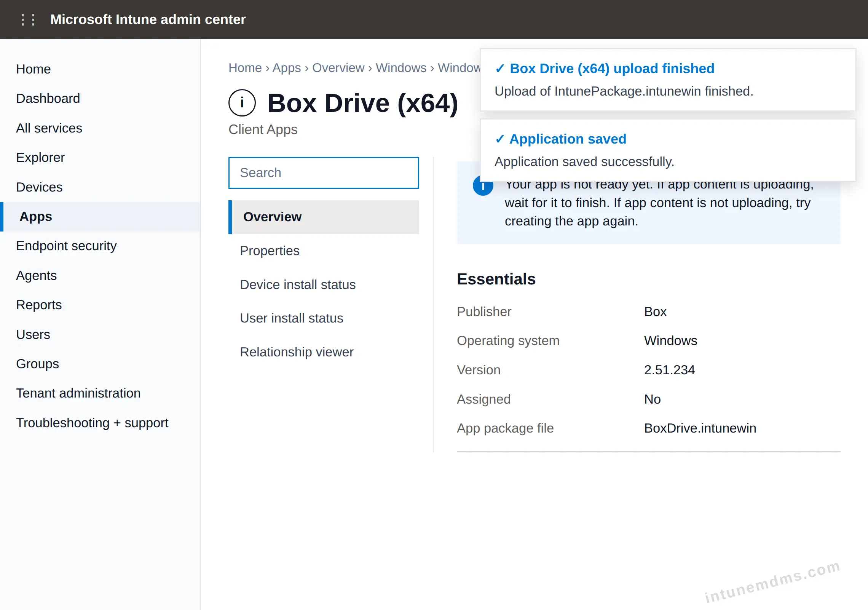
Task: Click the Essentials heading
Action: (x=496, y=279)
